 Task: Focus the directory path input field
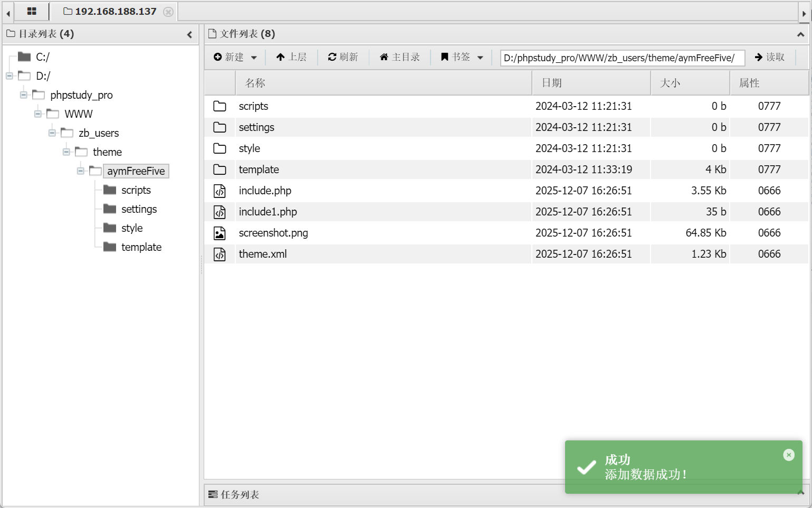pos(622,58)
